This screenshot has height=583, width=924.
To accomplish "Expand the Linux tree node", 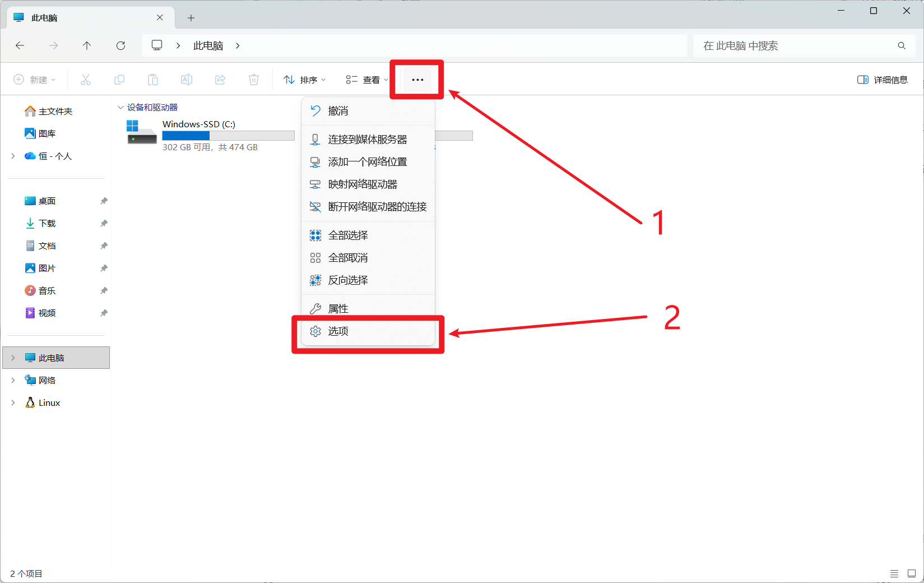I will (13, 402).
